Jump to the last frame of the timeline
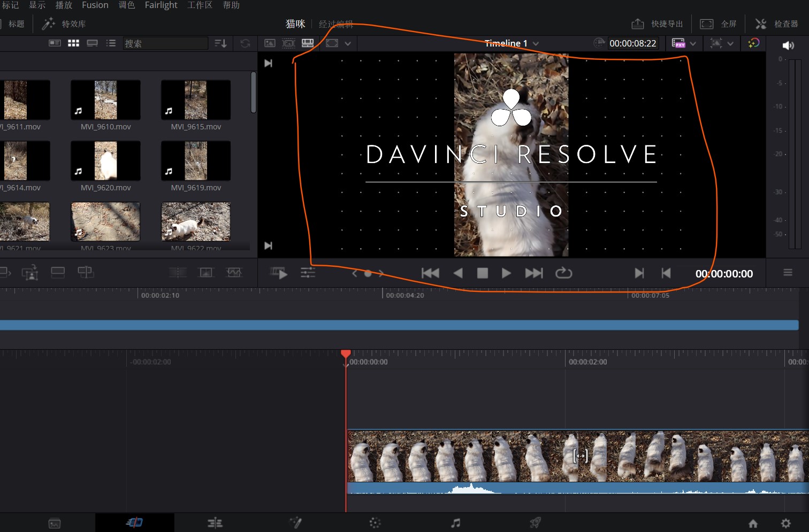This screenshot has height=532, width=809. (x=534, y=273)
